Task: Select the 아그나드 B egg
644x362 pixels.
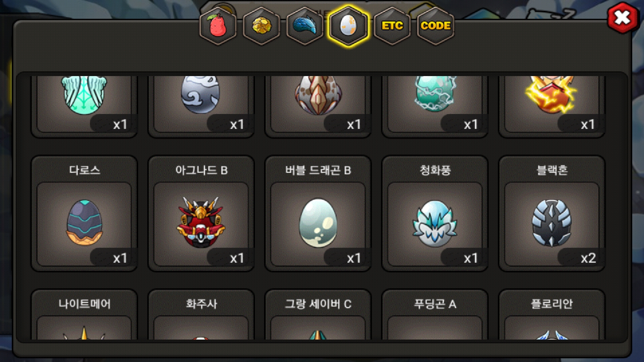Action: [x=201, y=214]
